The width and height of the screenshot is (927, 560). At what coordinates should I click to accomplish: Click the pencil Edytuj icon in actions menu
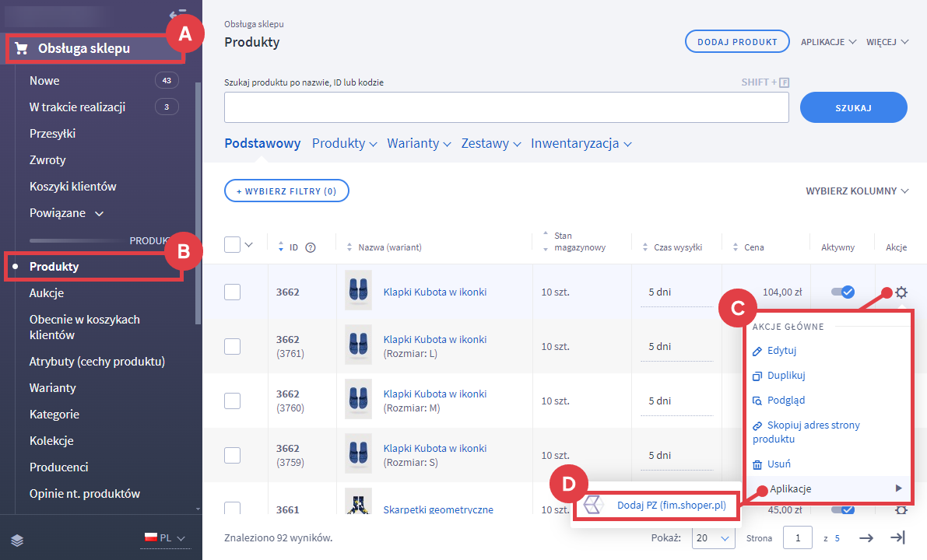coord(757,351)
